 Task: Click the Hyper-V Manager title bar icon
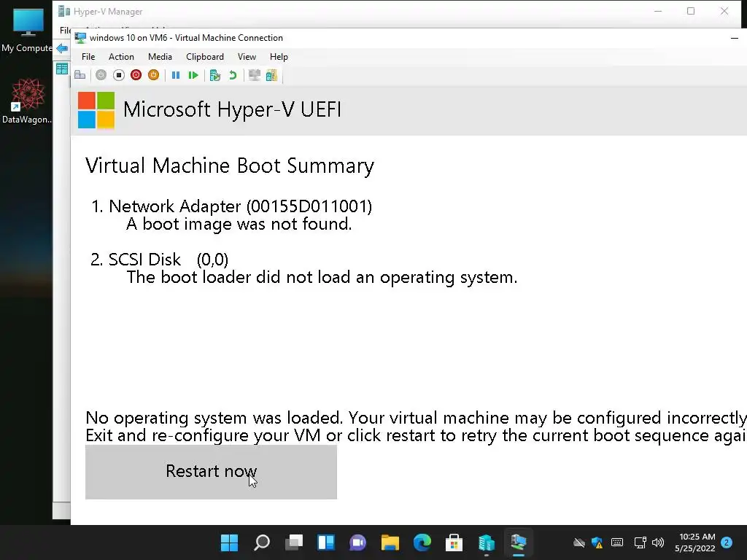[64, 11]
